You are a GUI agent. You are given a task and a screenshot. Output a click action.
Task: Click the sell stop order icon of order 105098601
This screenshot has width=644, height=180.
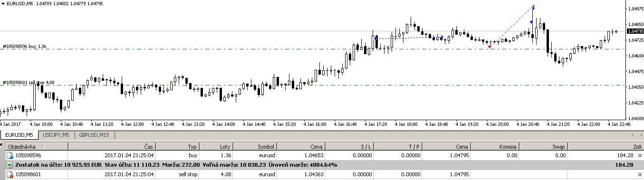(x=10, y=175)
